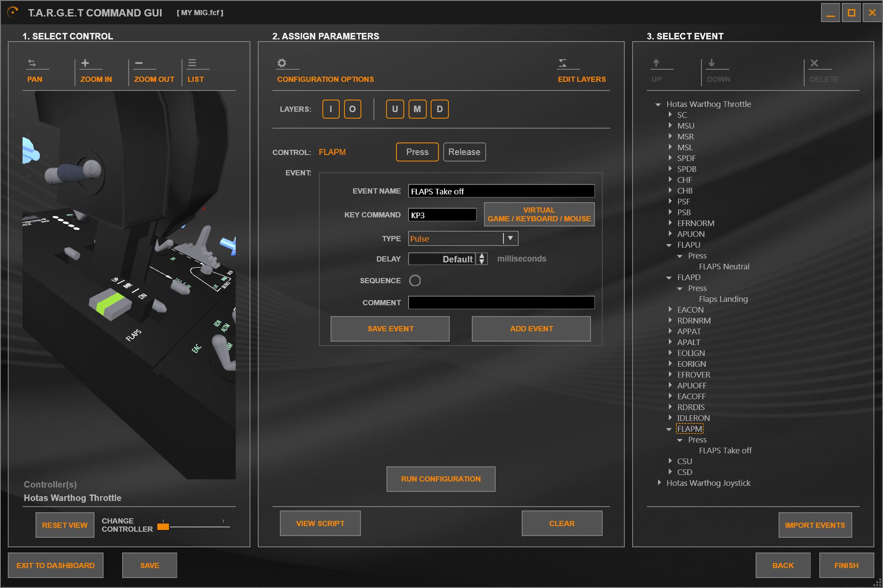Collapse the FLAPD tree node
Viewport: 883px width, 588px height.
[x=669, y=278]
